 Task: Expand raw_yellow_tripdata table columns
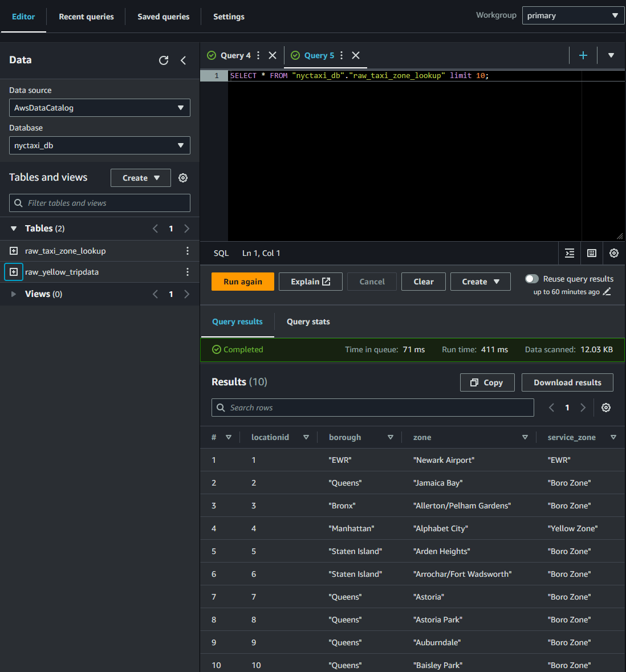click(14, 272)
